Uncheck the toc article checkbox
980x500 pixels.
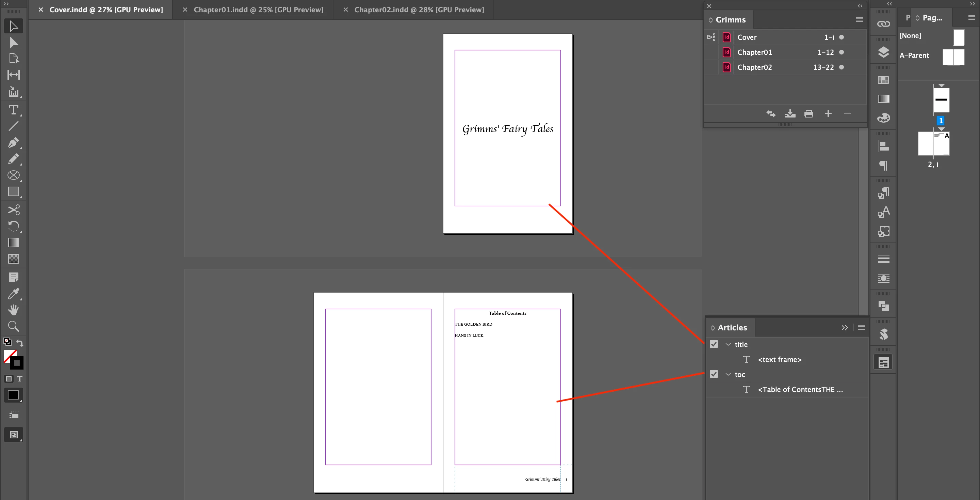pos(714,374)
